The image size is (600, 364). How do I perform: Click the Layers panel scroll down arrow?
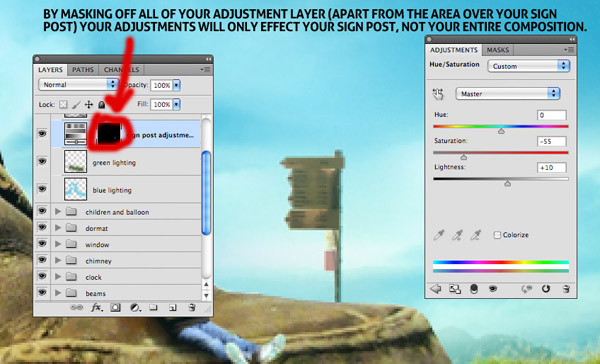tap(206, 295)
